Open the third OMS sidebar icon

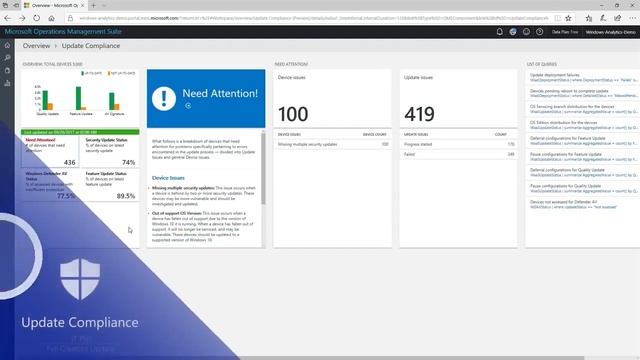tap(7, 71)
